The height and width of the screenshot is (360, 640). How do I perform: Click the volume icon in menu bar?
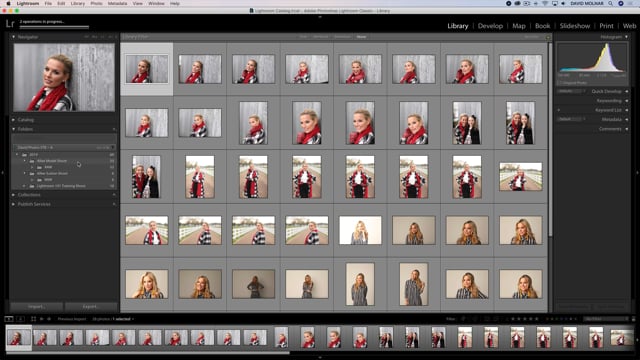point(563,3)
